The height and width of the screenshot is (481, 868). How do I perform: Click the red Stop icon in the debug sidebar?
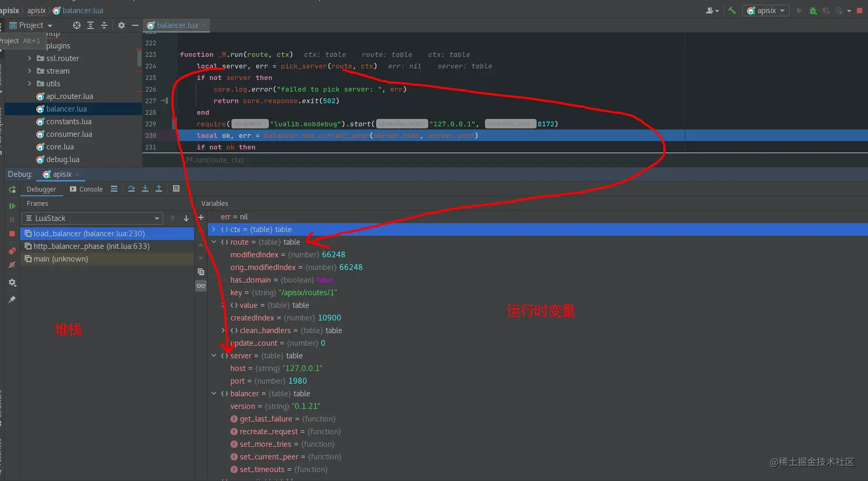coord(12,234)
